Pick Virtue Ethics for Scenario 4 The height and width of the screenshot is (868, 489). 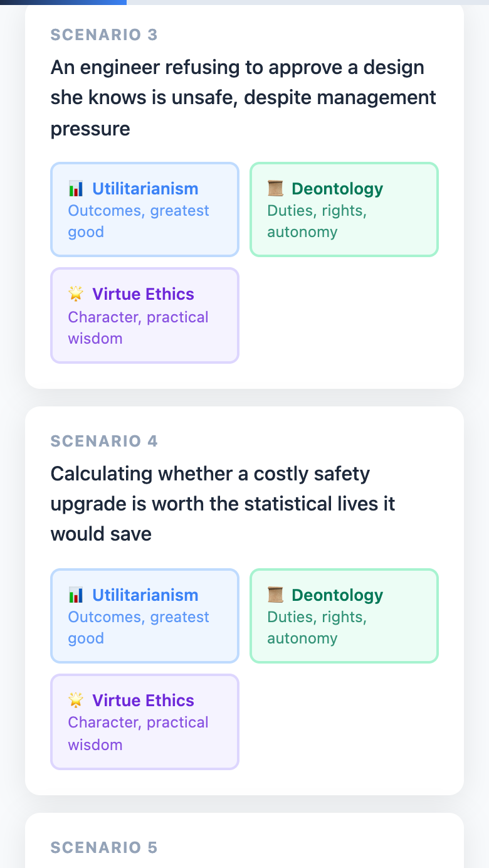click(x=145, y=721)
